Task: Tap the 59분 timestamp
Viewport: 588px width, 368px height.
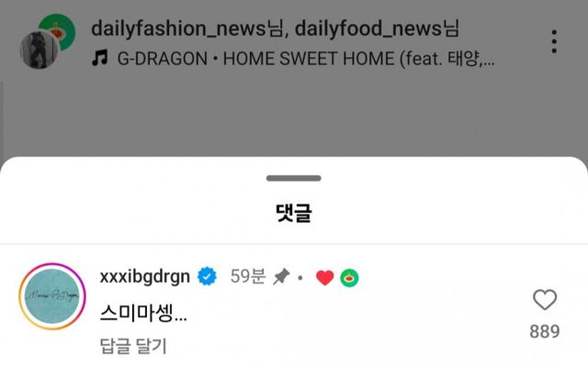Action: pos(248,276)
